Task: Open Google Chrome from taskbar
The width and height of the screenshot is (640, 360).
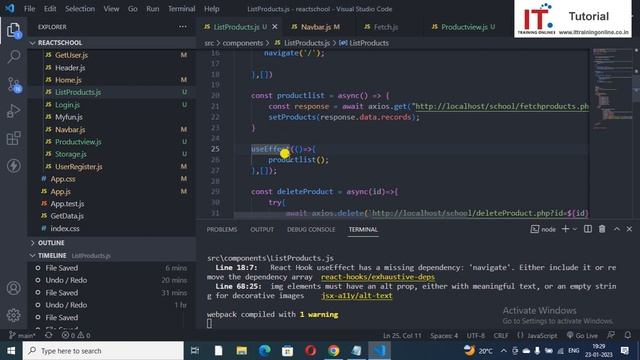Action: (x=333, y=351)
